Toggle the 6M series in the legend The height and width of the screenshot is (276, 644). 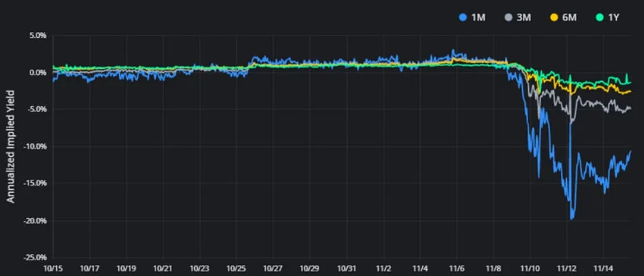click(563, 18)
